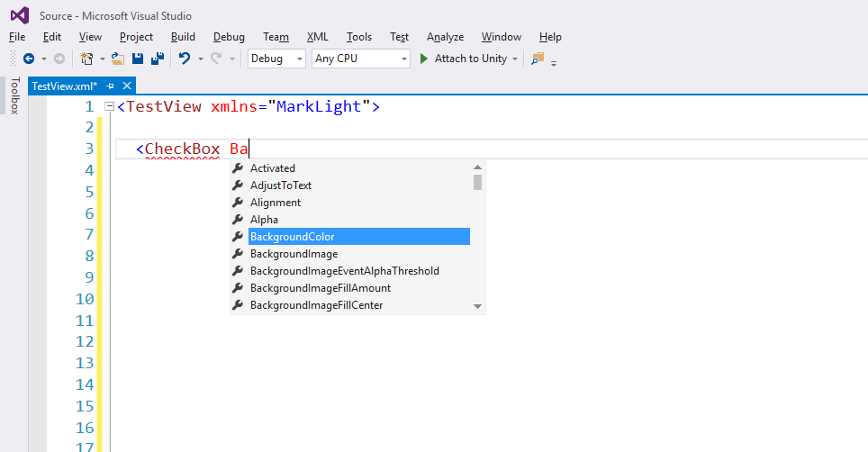Viewport: 868px width, 452px height.
Task: Click the Open File folder icon
Action: click(117, 59)
